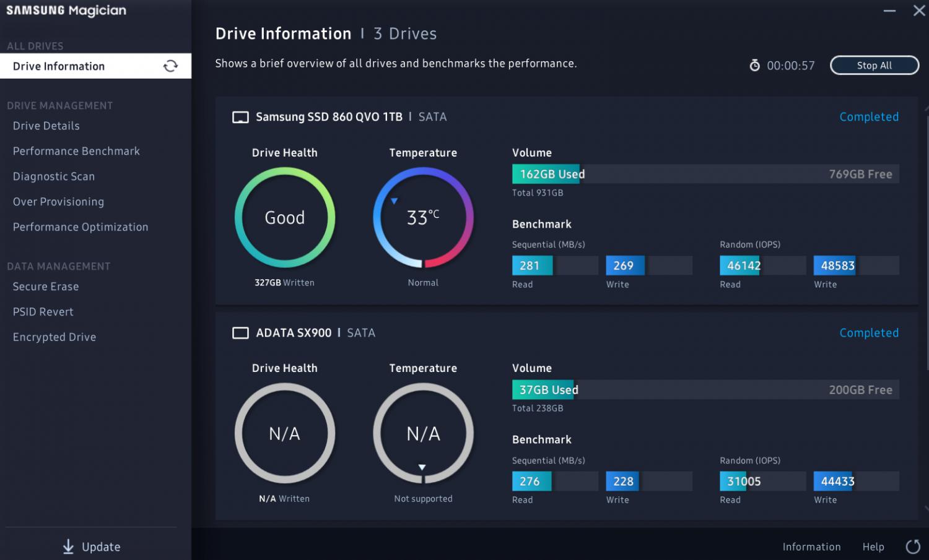Go to Performance Benchmark

[x=76, y=151]
